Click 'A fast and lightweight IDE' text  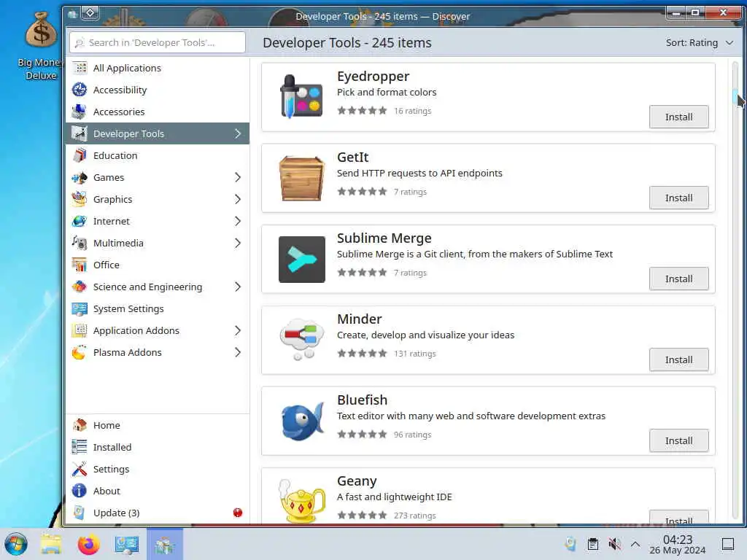click(394, 497)
